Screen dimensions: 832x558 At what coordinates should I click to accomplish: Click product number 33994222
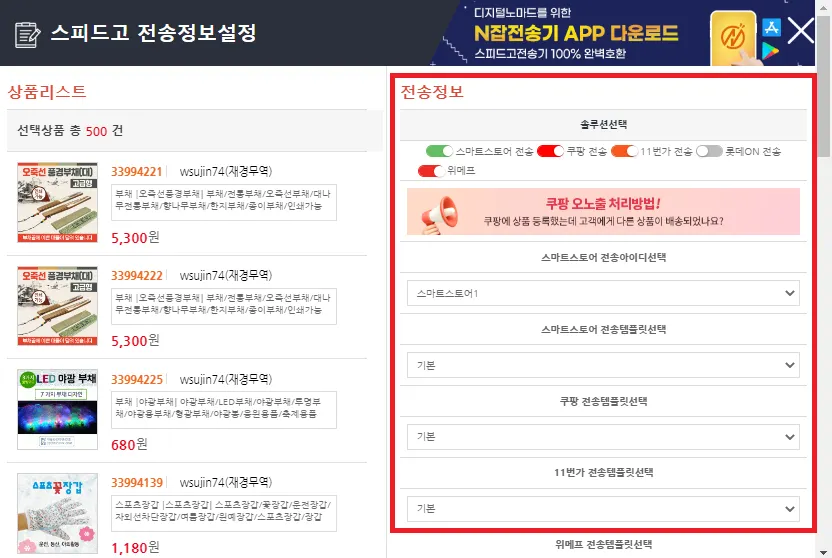(x=136, y=276)
